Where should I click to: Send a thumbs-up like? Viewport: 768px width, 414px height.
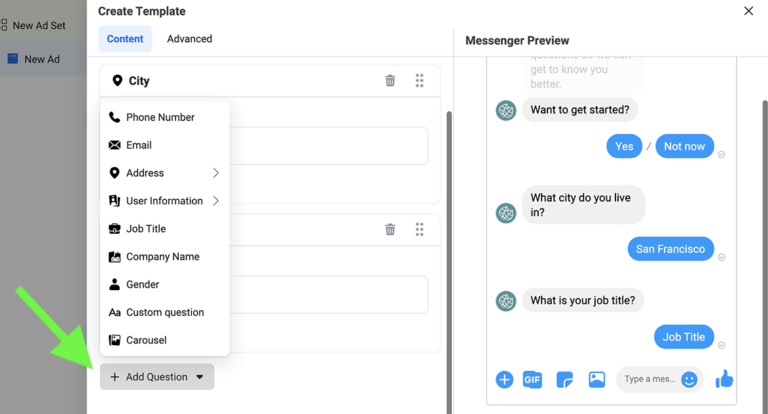(724, 379)
